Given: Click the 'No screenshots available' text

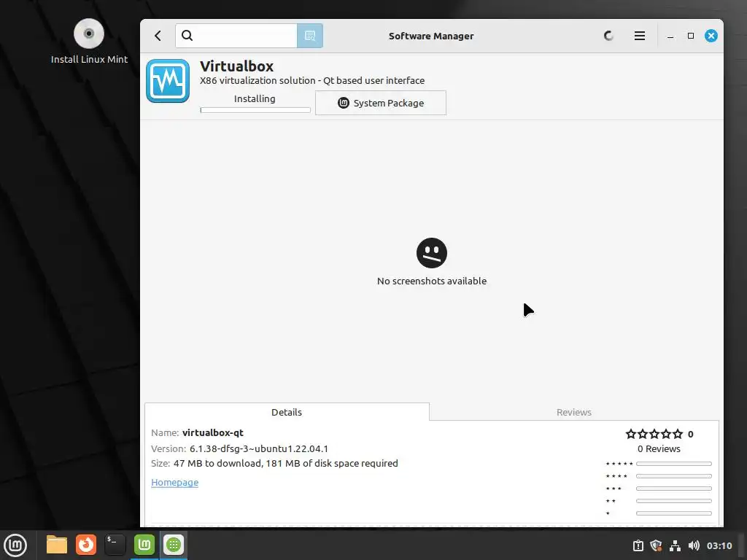Looking at the screenshot, I should 432,281.
